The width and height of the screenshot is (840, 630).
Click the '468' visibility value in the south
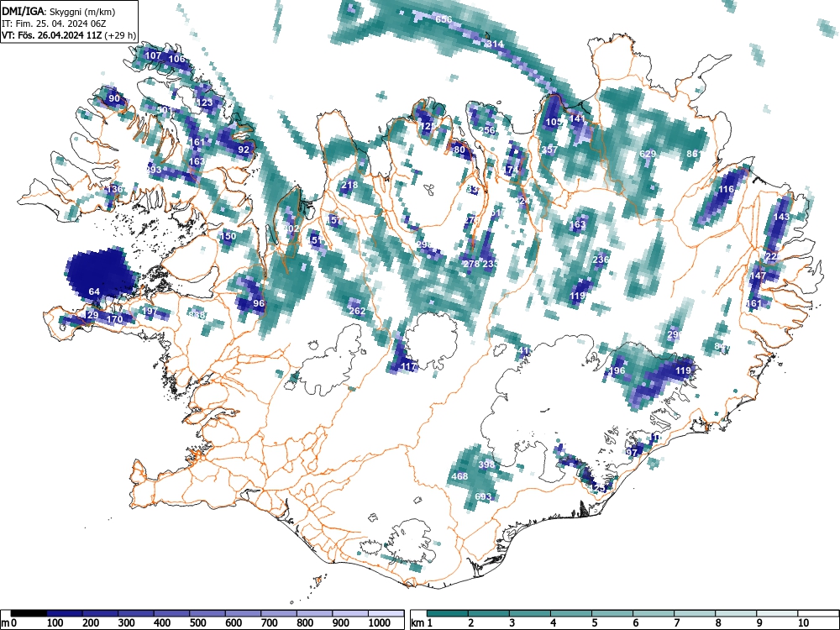coord(459,475)
